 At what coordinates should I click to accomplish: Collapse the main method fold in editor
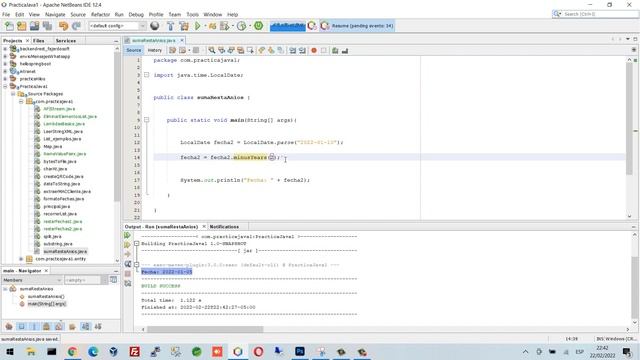(147, 120)
